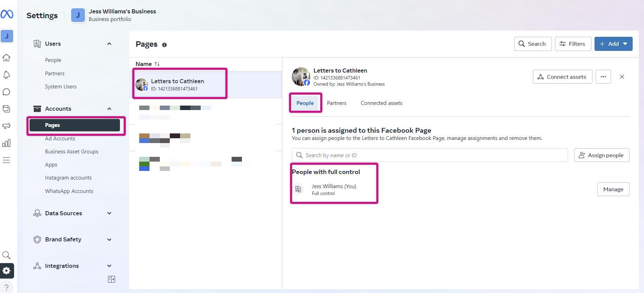Switch to Connected assets tab
Screen dimensions: 644x293
[381, 103]
